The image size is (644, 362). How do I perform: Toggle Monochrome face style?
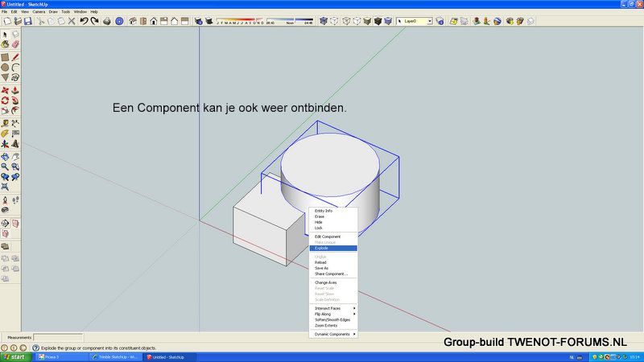(x=388, y=21)
